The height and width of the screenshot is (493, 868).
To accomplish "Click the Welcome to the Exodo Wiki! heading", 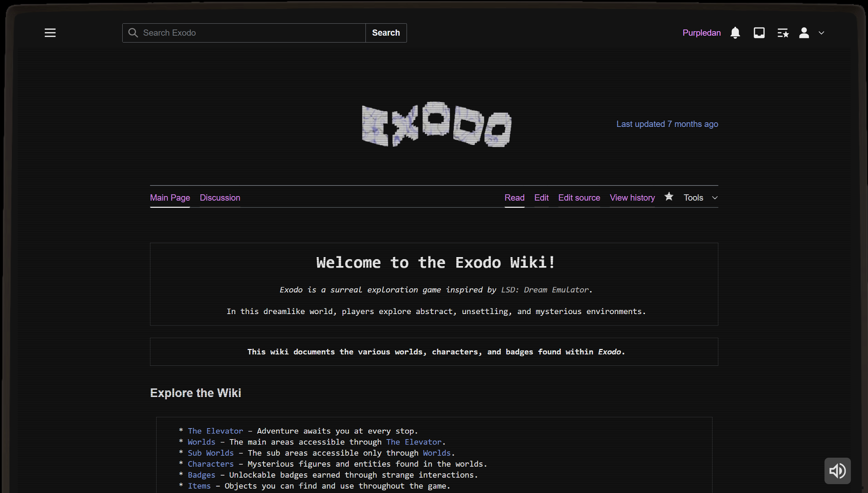I will pos(436,263).
